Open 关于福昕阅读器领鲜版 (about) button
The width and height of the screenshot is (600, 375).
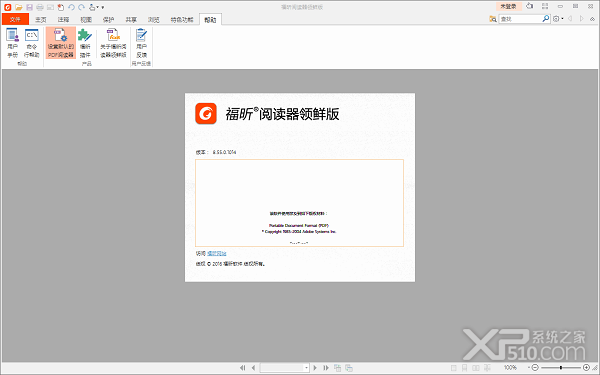(113, 43)
